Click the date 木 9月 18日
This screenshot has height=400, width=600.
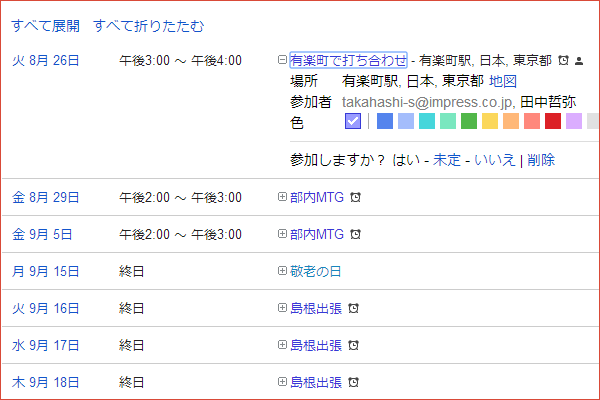[x=46, y=382]
